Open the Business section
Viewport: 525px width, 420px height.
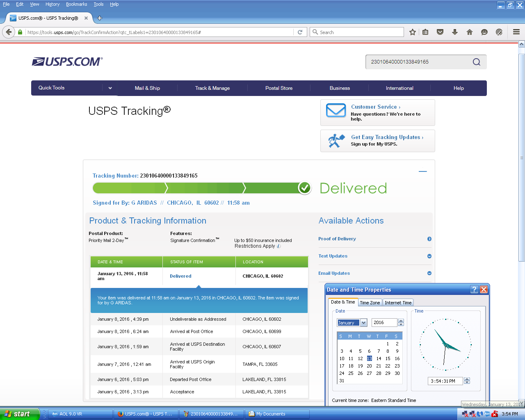click(340, 88)
